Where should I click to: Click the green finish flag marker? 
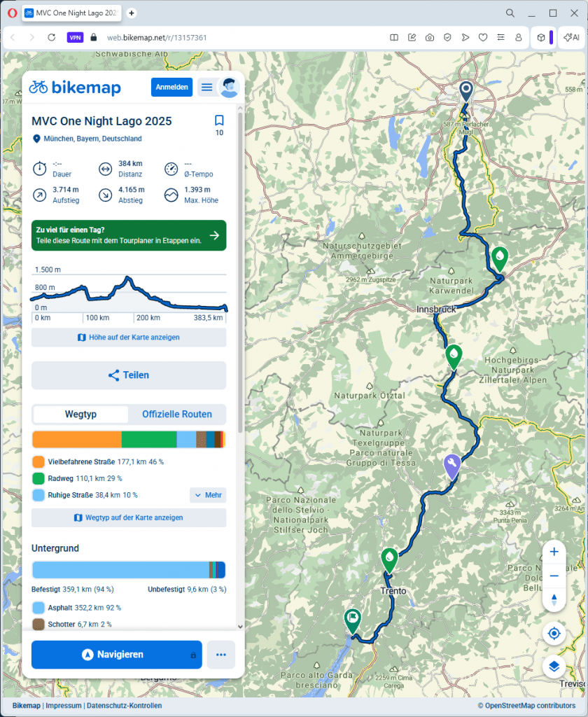coord(352,620)
